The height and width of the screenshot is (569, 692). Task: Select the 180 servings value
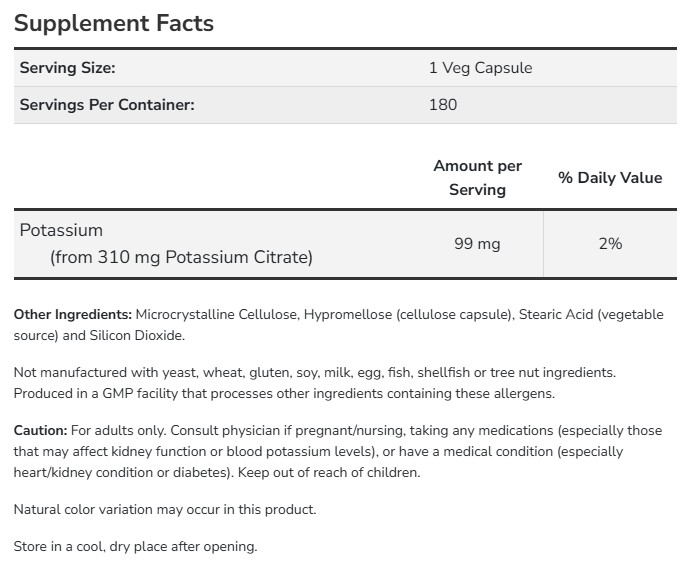point(442,104)
